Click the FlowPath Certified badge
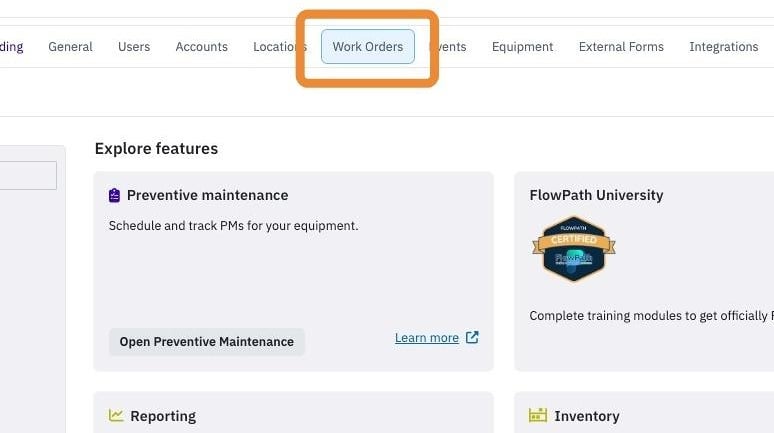Screen dimensions: 774x433 click(574, 249)
